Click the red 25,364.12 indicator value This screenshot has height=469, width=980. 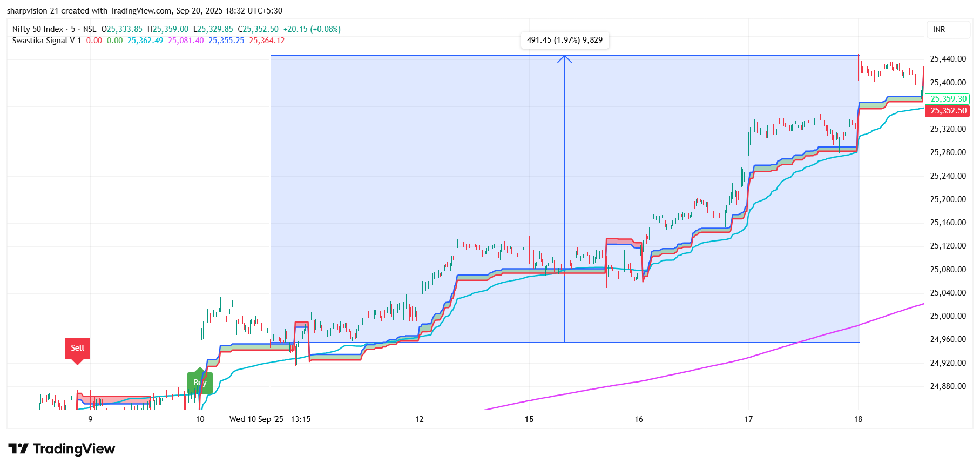[267, 41]
